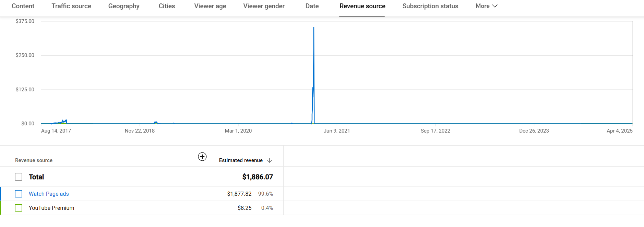Screen dimensions: 644x227
Task: Toggle the Total row checkbox
Action: [x=19, y=177]
